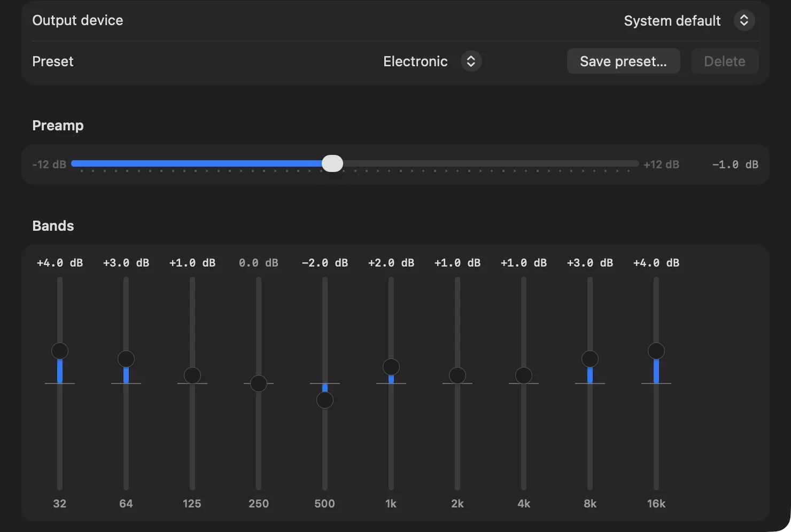Click the 64 Hz band slider knob
Screen dimensions: 791x532
pos(126,359)
